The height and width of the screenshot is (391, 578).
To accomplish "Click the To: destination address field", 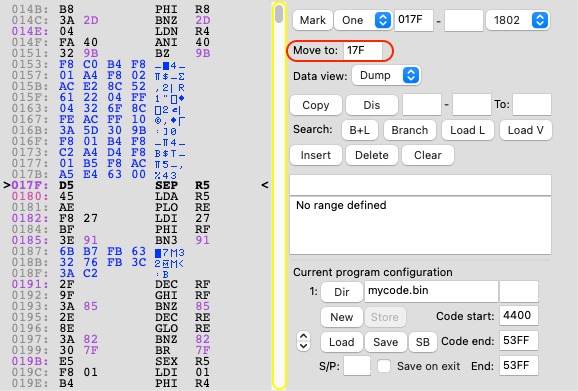I will click(x=532, y=105).
